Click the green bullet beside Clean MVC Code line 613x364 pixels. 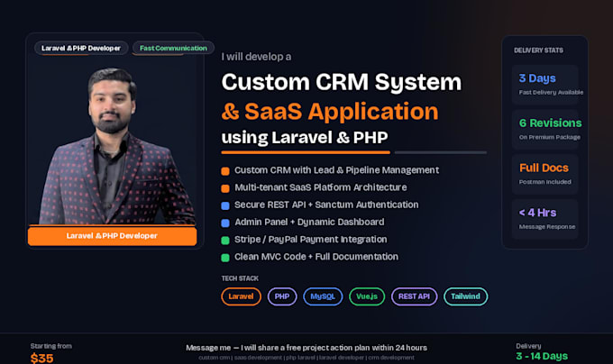[x=225, y=258]
